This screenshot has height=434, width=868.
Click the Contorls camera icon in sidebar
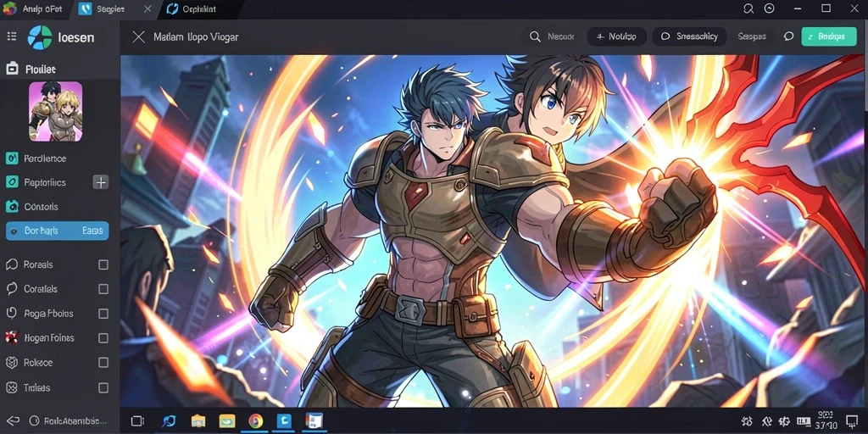click(12, 207)
